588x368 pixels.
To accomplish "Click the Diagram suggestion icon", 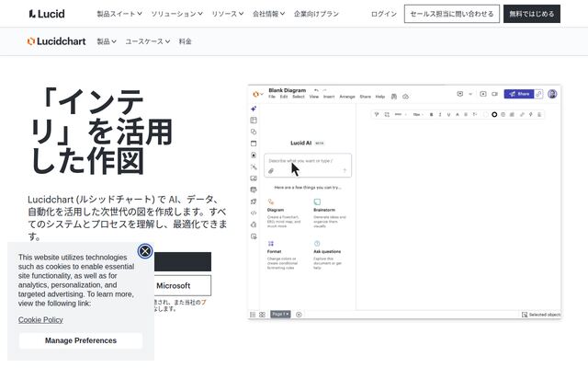I will point(271,202).
